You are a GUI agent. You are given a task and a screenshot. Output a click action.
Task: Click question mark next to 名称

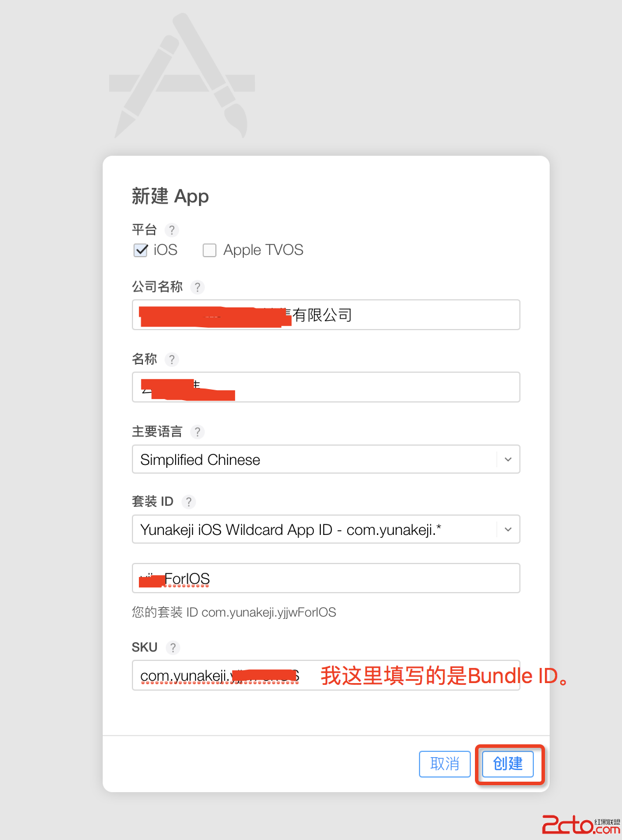172,359
